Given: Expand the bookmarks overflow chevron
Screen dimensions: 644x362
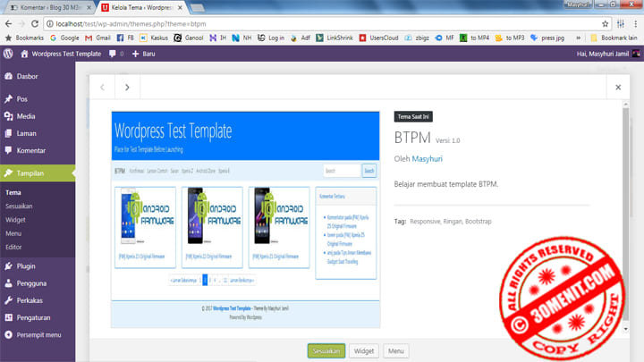Looking at the screenshot, I should 579,38.
